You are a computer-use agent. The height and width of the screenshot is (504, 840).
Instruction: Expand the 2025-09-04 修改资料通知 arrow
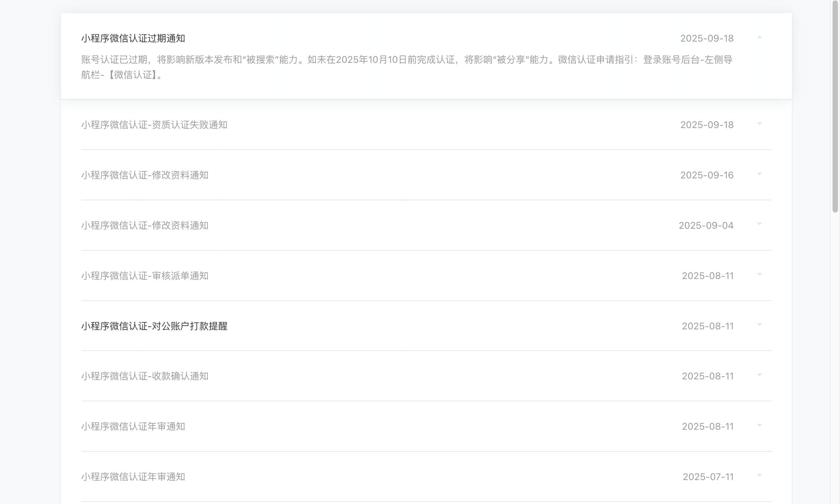(759, 225)
